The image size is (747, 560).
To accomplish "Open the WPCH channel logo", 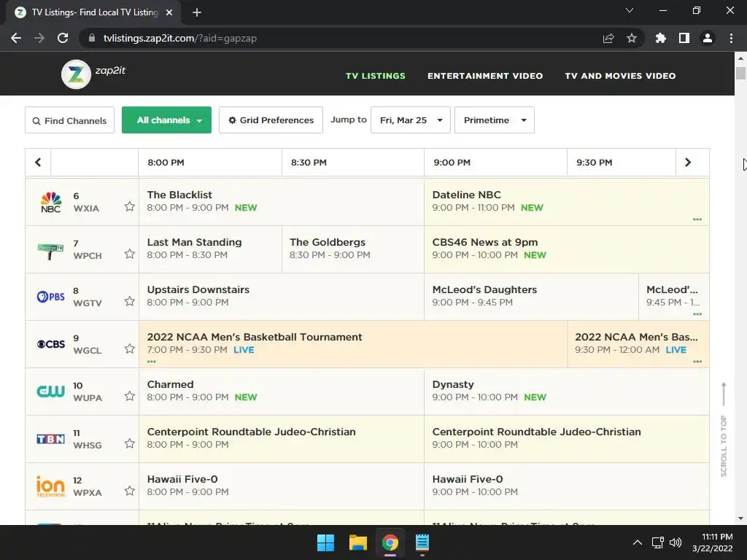I will (x=50, y=251).
